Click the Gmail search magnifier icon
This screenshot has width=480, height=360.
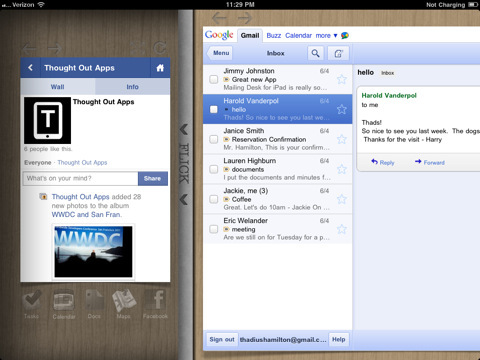point(315,53)
